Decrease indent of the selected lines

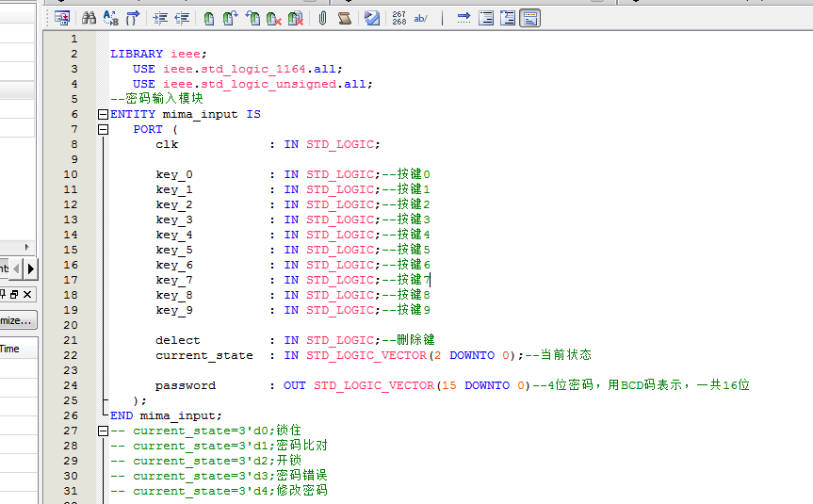[x=182, y=19]
